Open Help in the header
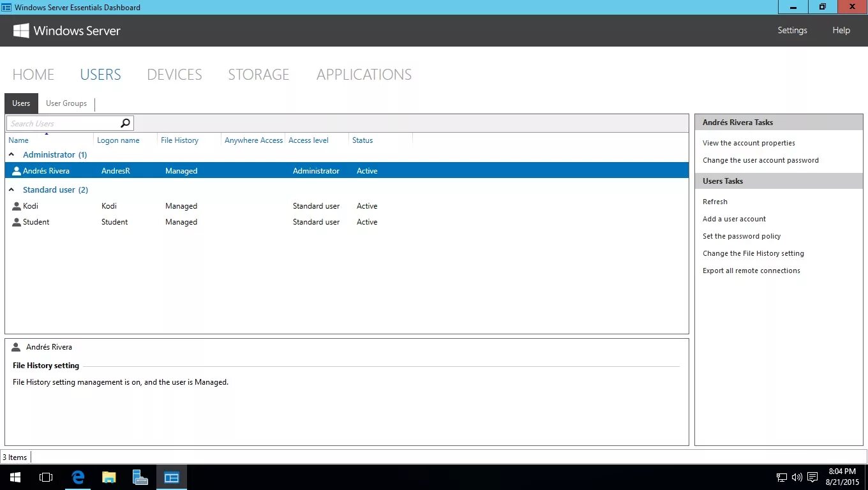The width and height of the screenshot is (868, 490). pos(841,30)
